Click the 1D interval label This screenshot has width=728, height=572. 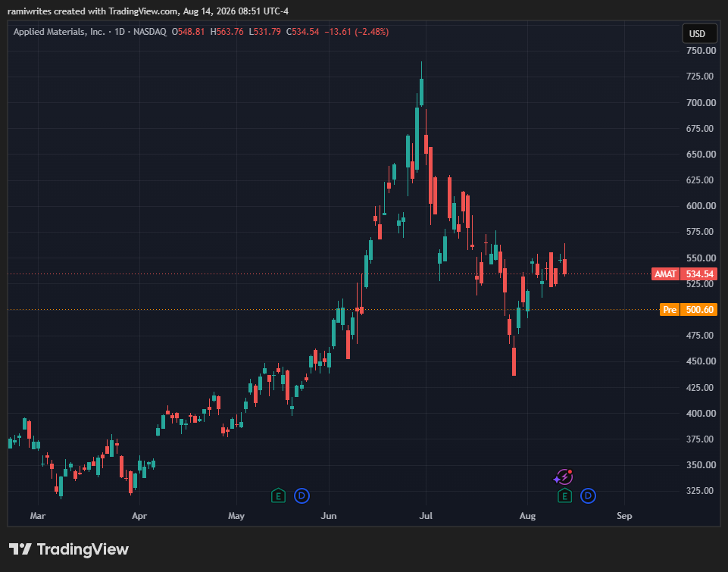120,32
